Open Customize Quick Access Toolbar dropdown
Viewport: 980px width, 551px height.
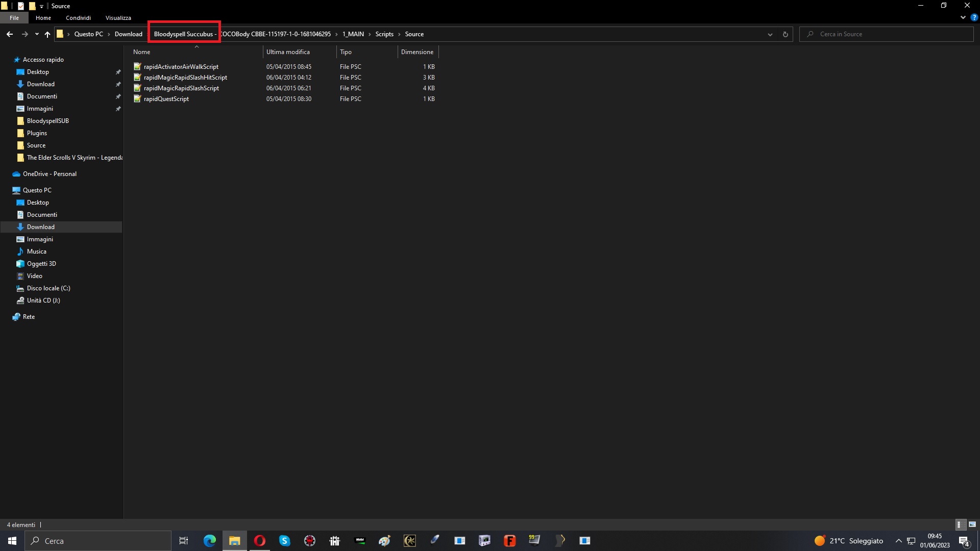point(42,6)
